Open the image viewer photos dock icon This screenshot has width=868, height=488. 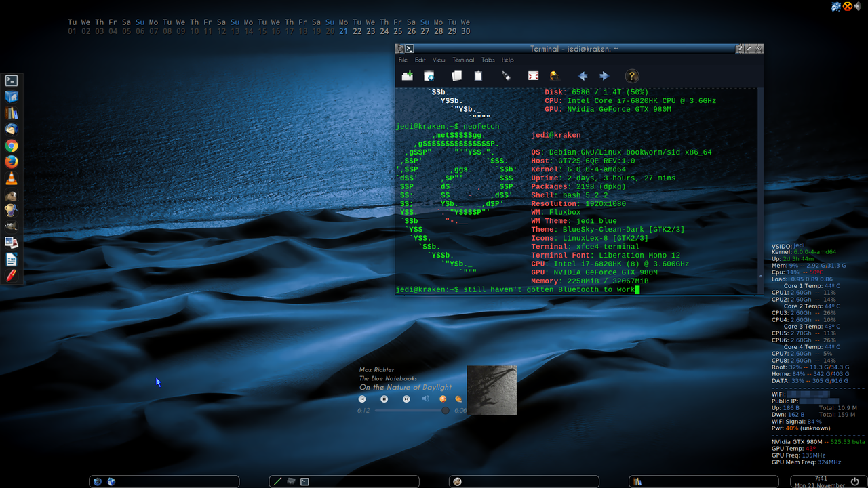[x=11, y=243]
